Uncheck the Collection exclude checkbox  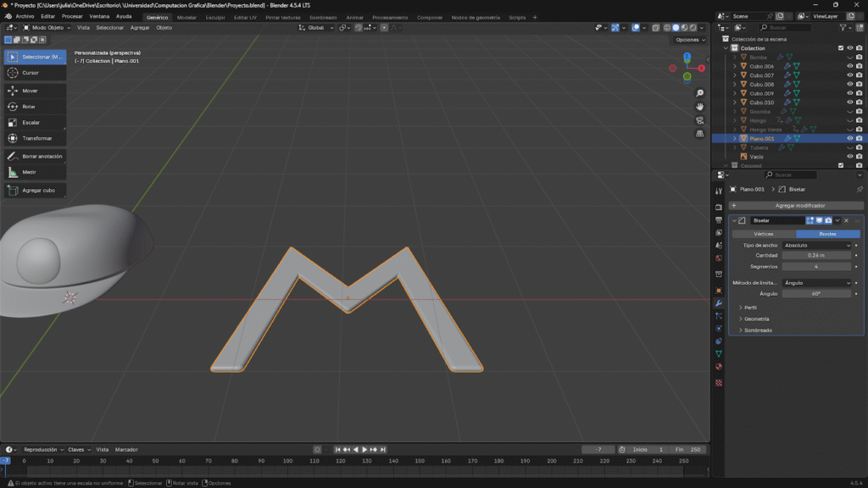840,48
